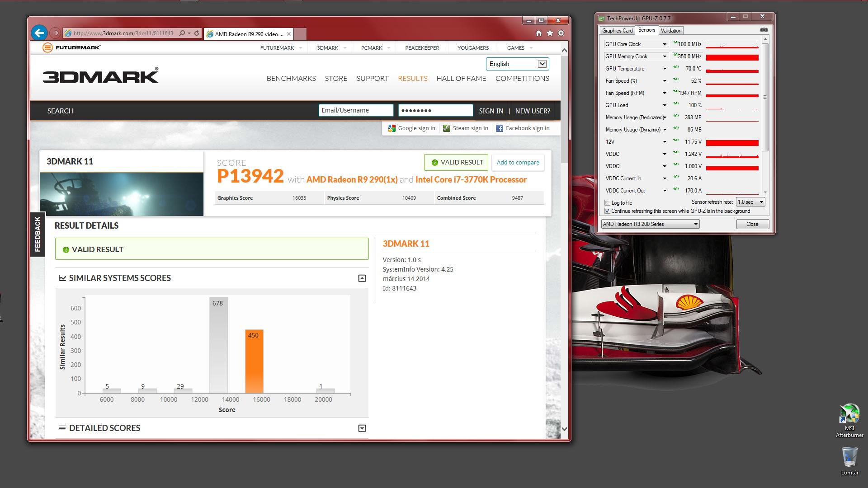Click the GPU-Z title bar app icon

[601, 19]
